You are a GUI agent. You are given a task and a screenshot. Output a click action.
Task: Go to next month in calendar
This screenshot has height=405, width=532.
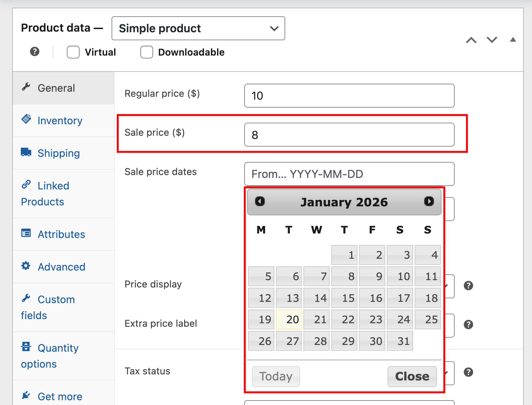pos(429,202)
